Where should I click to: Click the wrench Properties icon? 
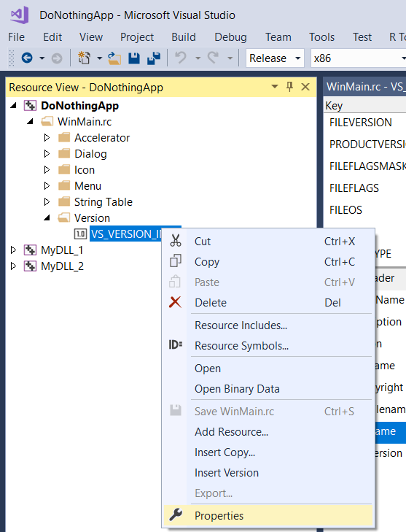click(x=176, y=514)
